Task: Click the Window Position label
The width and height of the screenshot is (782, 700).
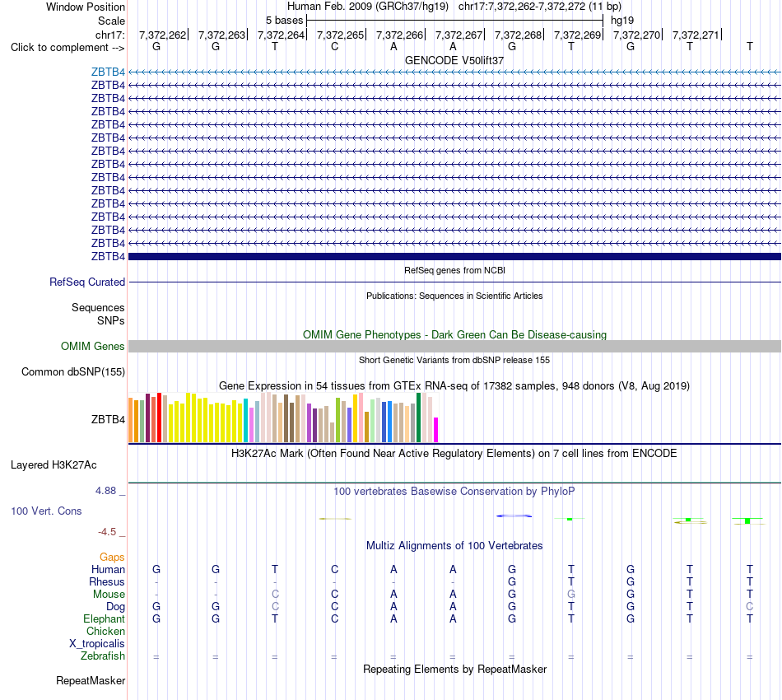Action: coord(86,7)
